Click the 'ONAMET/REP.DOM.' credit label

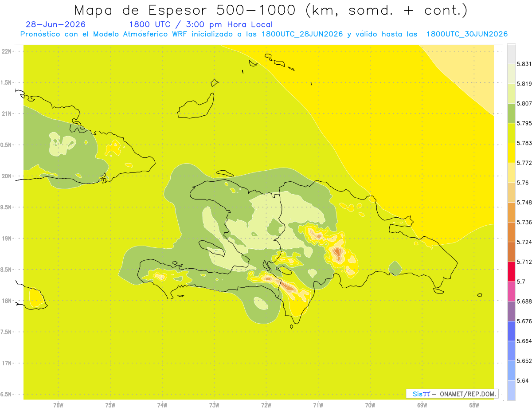[x=468, y=394]
